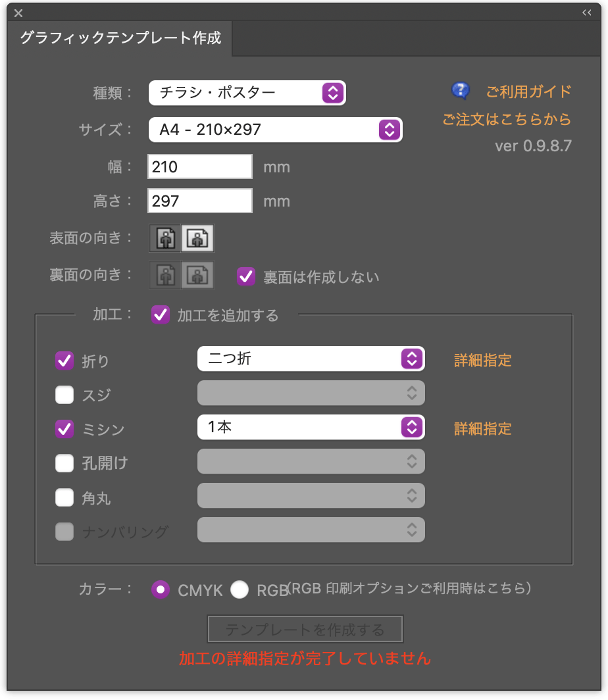Click the portrait icon for 裏面の向き
608x700 pixels.
[165, 276]
